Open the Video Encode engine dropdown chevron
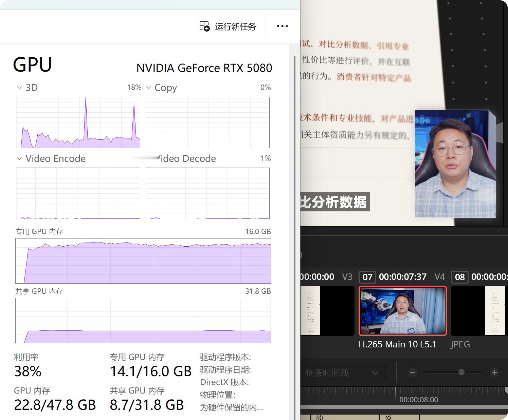 click(x=19, y=159)
